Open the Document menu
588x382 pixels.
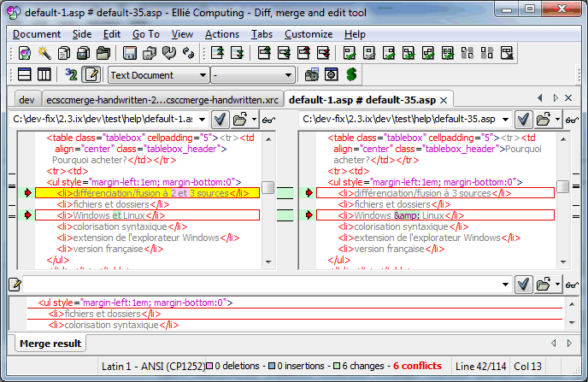tap(37, 34)
